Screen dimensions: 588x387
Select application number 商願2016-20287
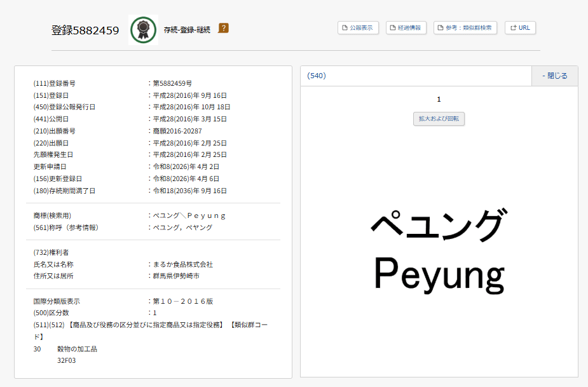point(177,131)
